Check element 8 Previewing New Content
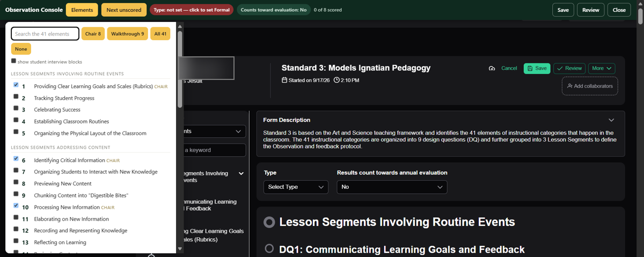 16,182
